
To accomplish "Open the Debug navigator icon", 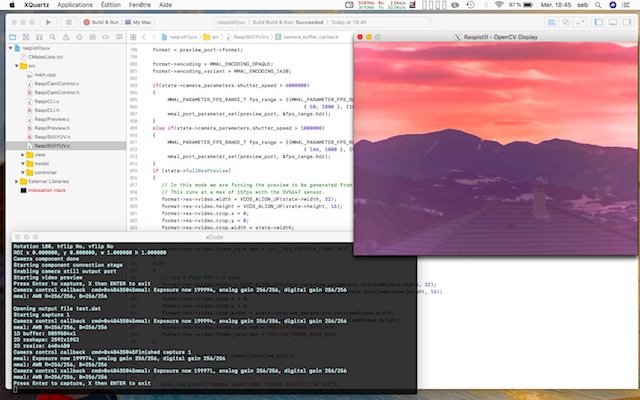I will pyautogui.click(x=93, y=37).
